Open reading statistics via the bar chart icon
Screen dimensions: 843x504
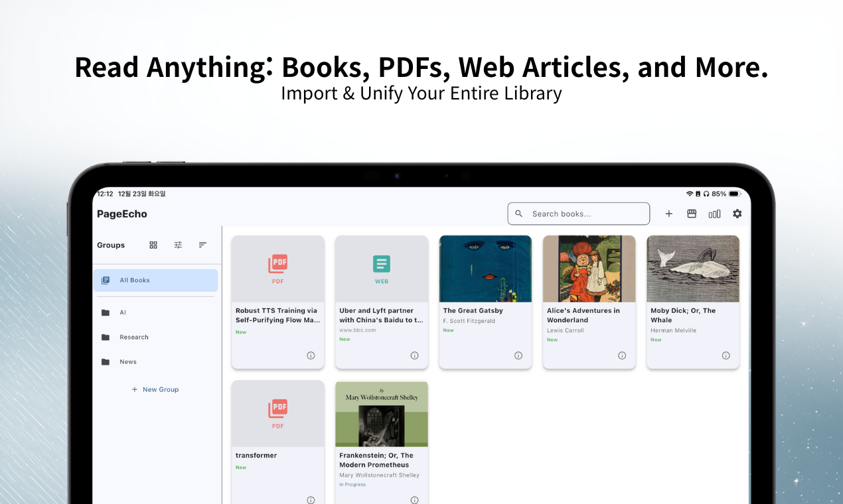(714, 214)
